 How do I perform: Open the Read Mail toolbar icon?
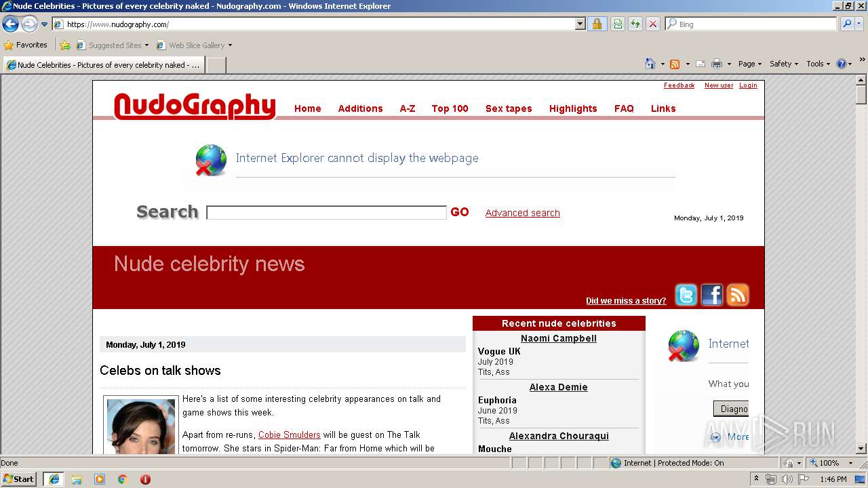(x=701, y=64)
